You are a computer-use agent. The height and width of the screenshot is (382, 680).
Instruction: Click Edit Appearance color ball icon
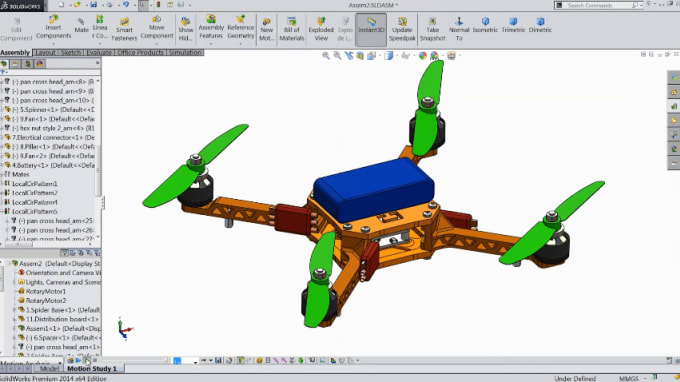point(422,56)
